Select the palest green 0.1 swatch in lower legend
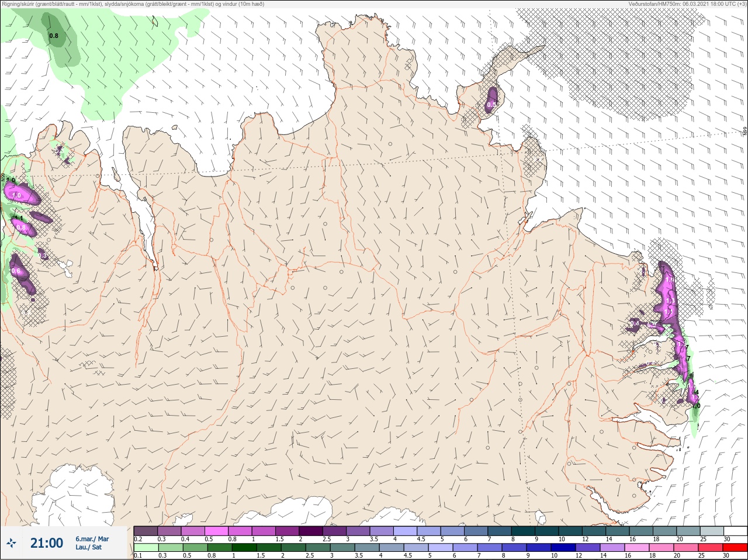 pyautogui.click(x=146, y=548)
